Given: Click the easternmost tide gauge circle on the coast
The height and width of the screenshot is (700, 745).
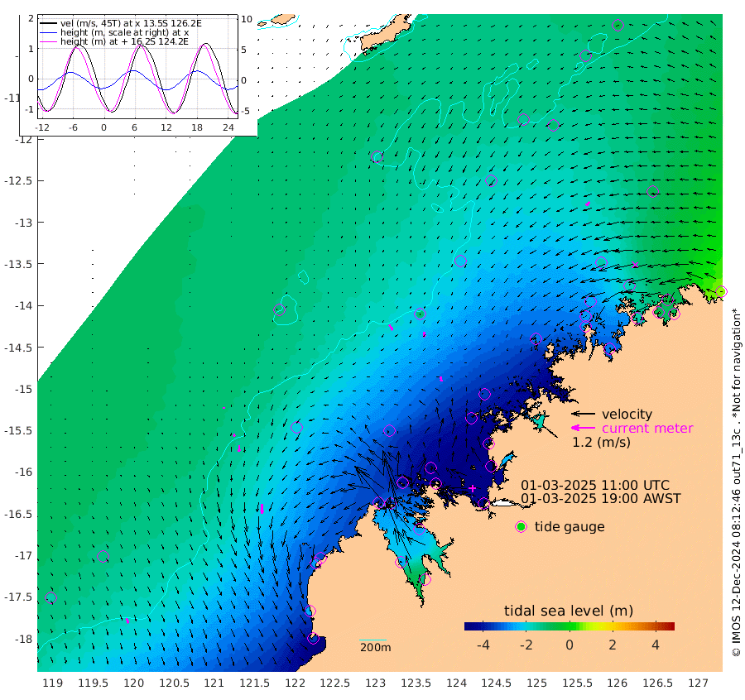Looking at the screenshot, I should (721, 291).
